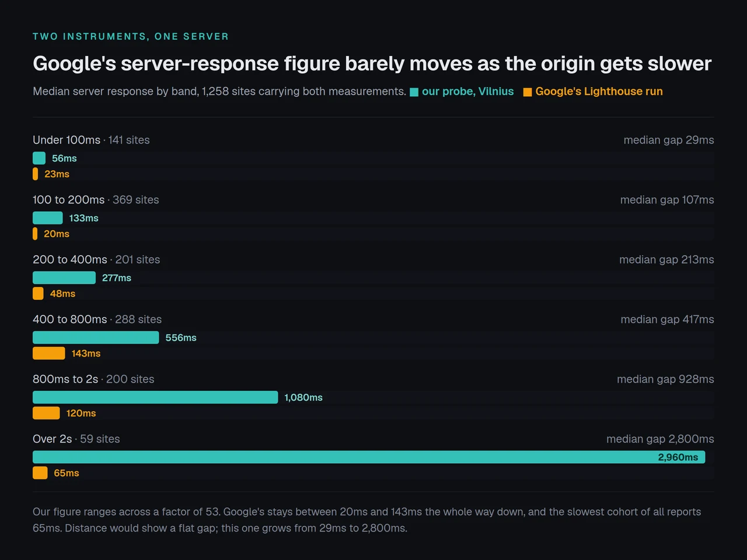Click the orange bar labeled 65ms

(x=40, y=473)
